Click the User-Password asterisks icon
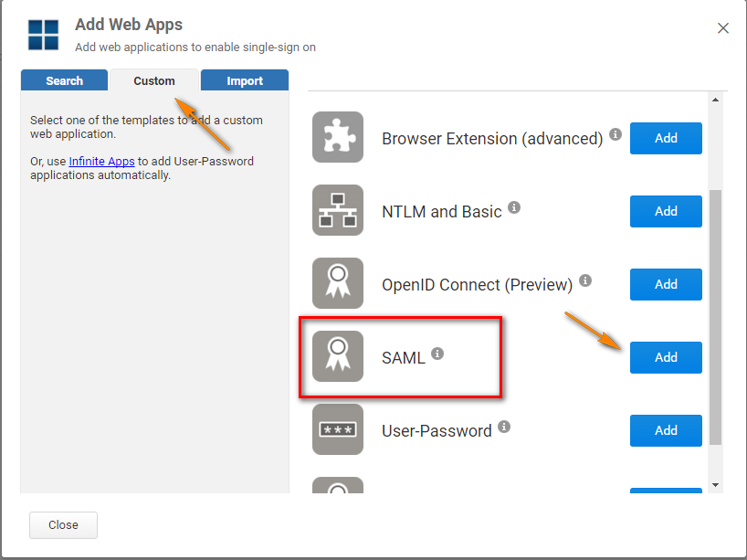This screenshot has width=747, height=560. coord(338,429)
